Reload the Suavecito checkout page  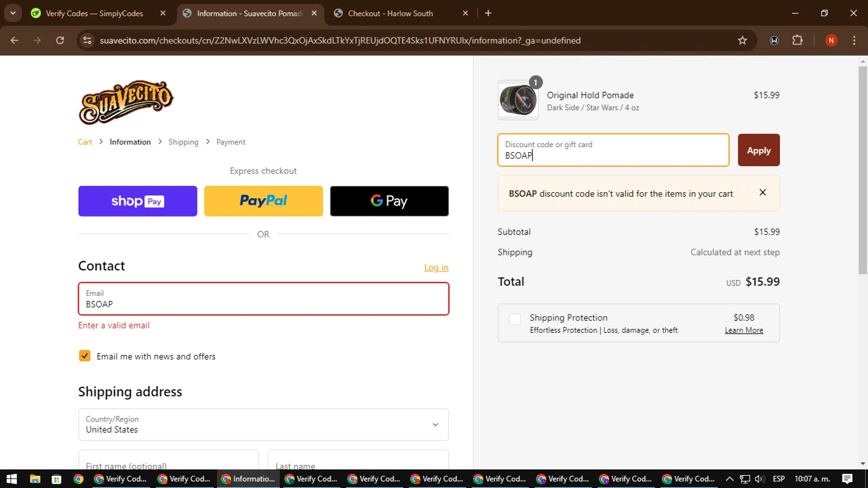[x=60, y=41]
